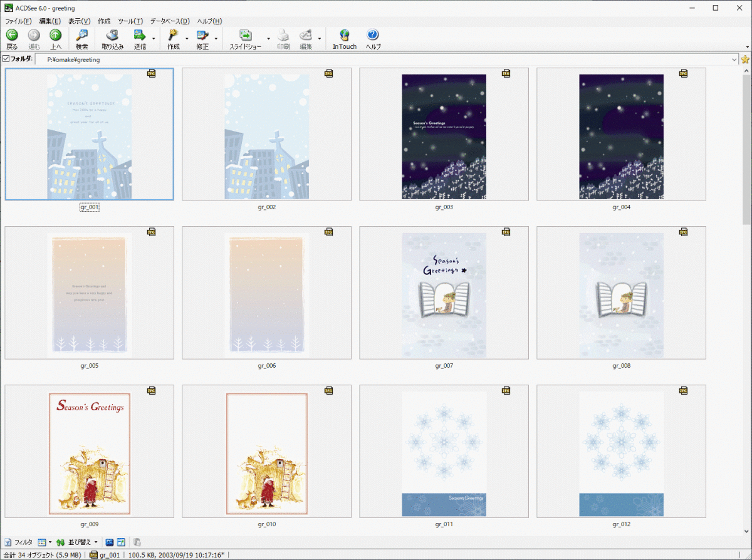Viewport: 752px width, 560px height.
Task: Select the gr_010 thumbnail
Action: tap(266, 451)
